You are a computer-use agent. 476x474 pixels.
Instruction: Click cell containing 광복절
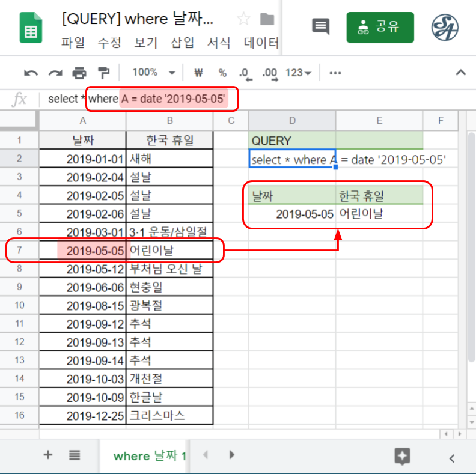point(169,305)
